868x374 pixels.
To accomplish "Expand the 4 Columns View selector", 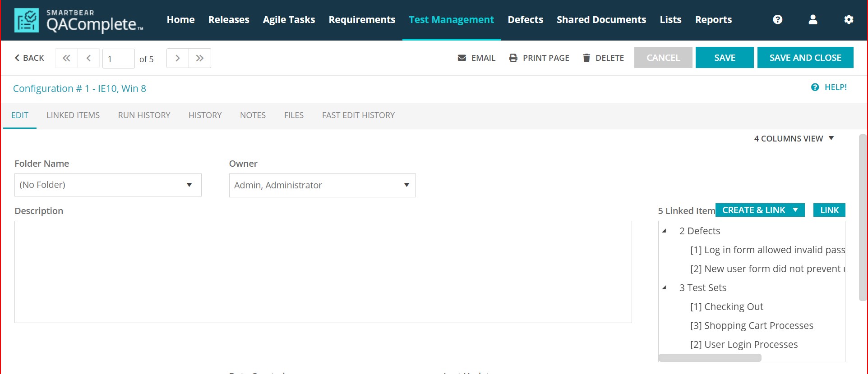I will (794, 139).
